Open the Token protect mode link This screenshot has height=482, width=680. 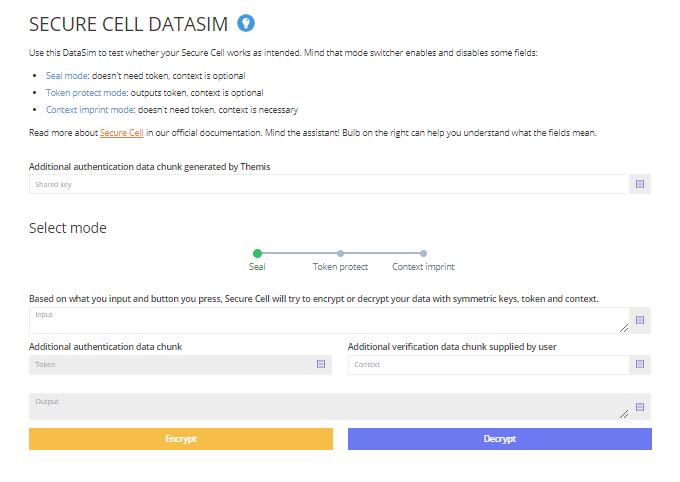click(x=86, y=93)
